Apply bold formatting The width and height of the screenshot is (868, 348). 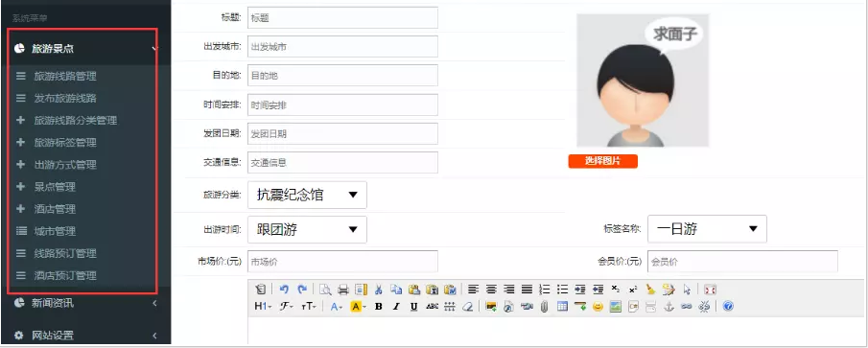click(378, 306)
